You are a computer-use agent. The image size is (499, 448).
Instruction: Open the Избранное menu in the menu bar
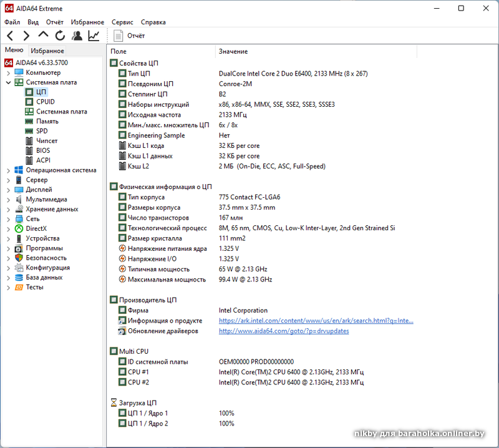pyautogui.click(x=87, y=22)
